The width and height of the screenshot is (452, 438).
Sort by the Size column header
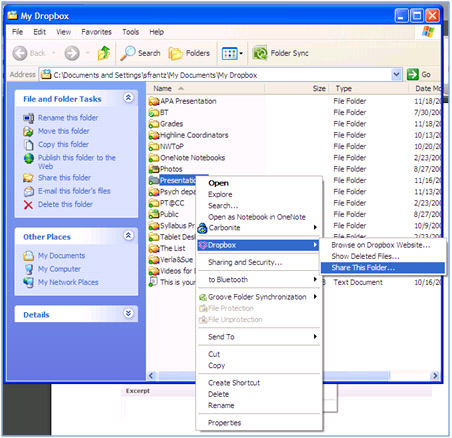[297, 88]
